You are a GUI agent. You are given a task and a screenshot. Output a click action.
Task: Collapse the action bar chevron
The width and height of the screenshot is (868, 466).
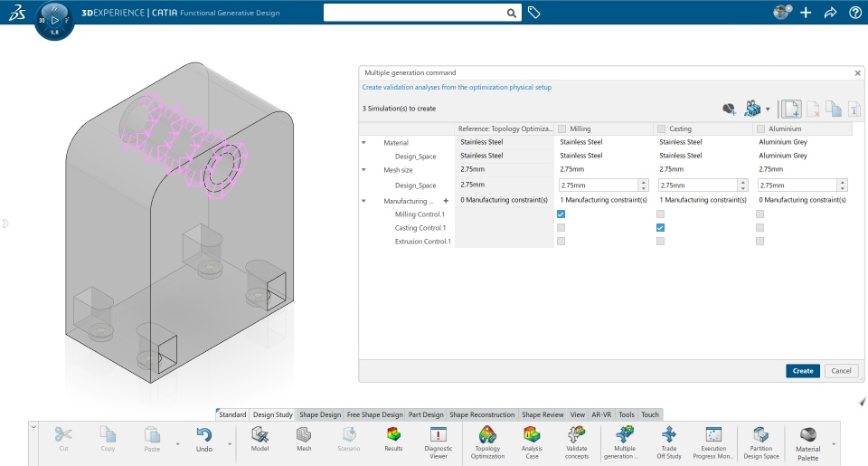pyautogui.click(x=33, y=427)
